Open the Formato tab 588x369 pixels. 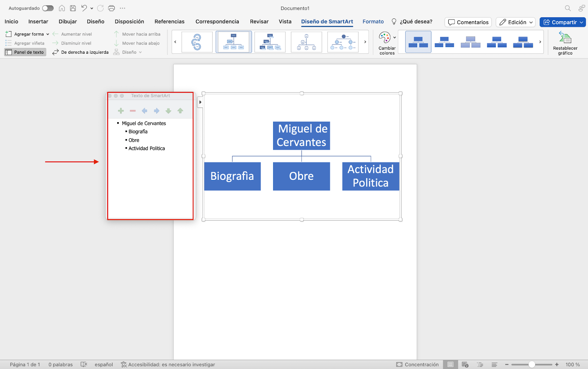(373, 22)
